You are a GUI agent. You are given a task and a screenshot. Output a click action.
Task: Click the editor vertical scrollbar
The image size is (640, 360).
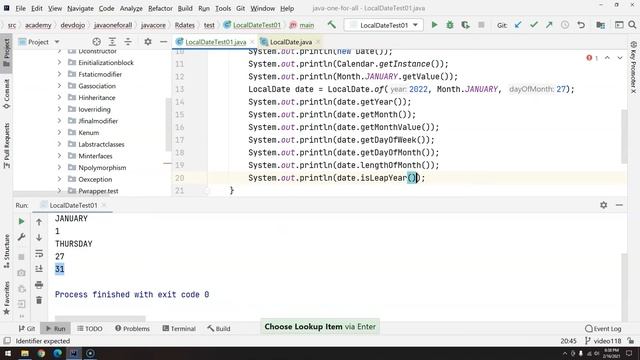point(623,136)
